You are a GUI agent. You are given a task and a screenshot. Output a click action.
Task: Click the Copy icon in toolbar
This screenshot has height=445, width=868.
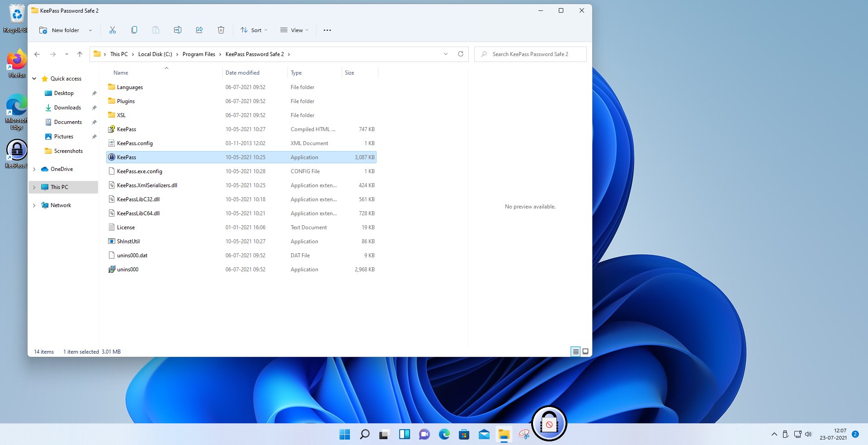(134, 30)
